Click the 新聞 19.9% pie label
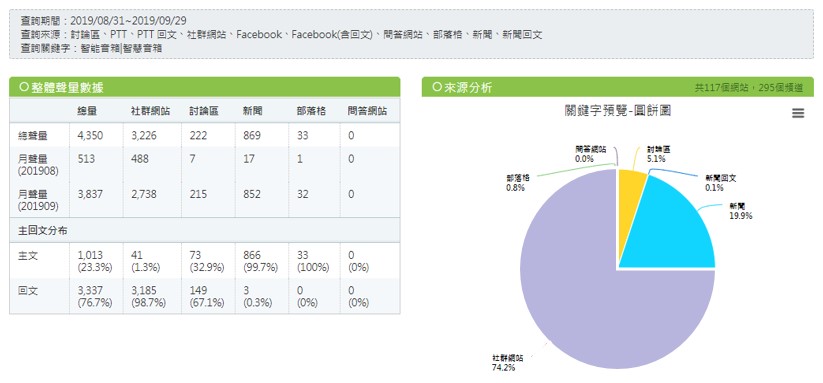 pos(741,211)
